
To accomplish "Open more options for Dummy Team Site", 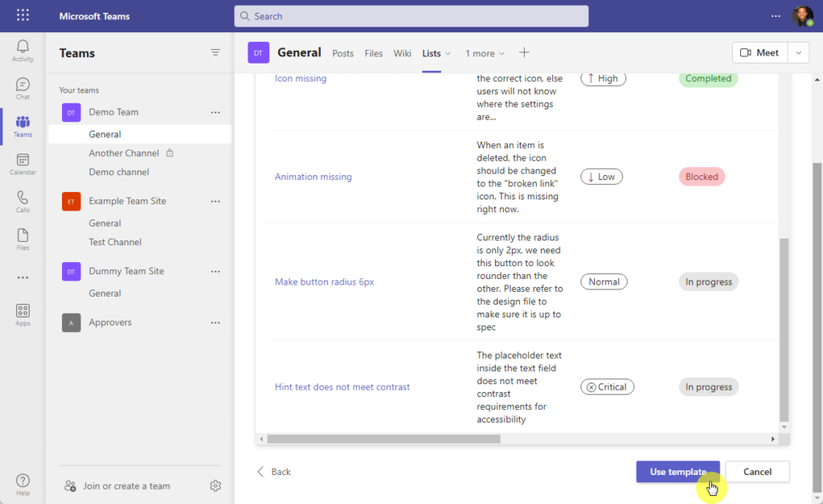I will 215,272.
